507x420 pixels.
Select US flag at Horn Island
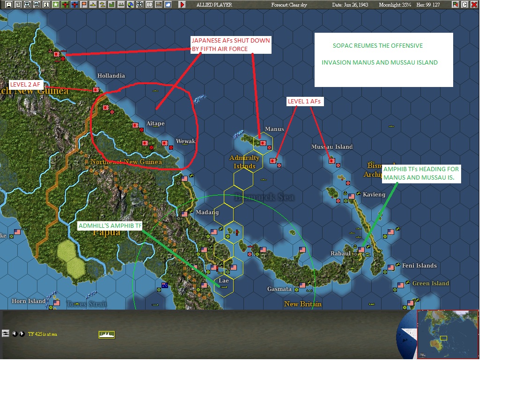click(57, 303)
